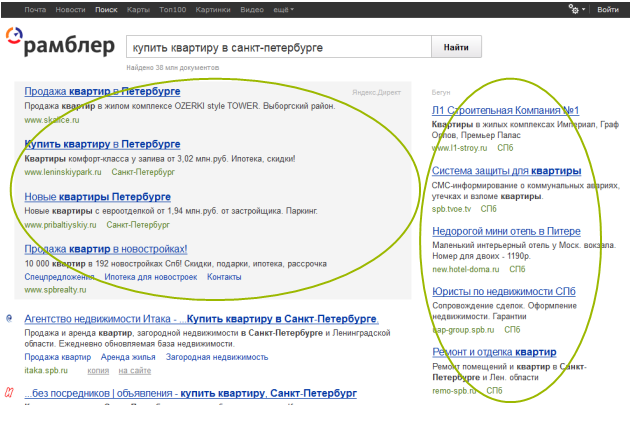
Task: Open the settings gear menu
Action: [573, 8]
